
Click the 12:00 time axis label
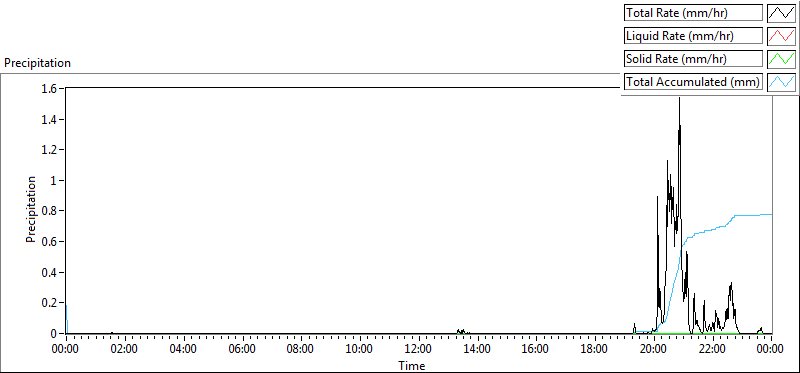(418, 350)
